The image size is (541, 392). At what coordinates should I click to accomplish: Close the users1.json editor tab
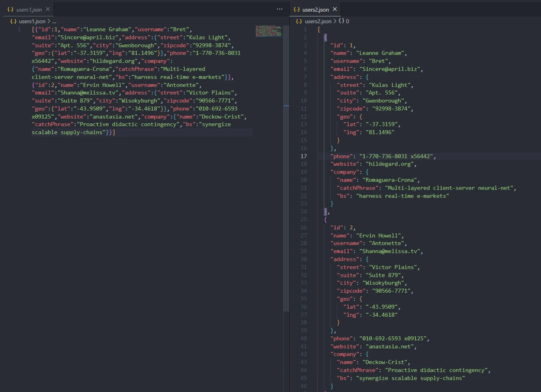(48, 9)
